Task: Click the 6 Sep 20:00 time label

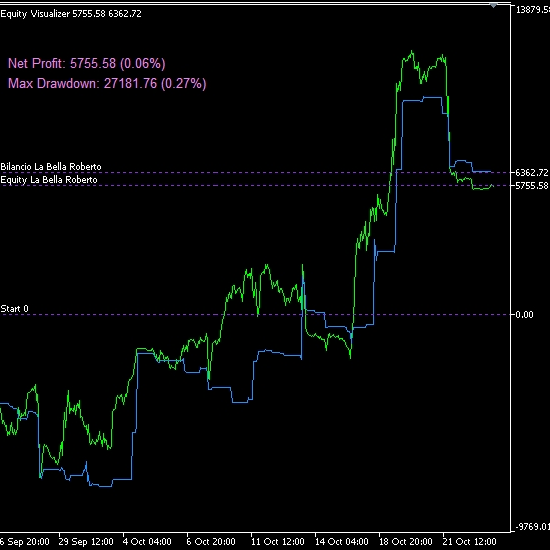Action: click(25, 542)
